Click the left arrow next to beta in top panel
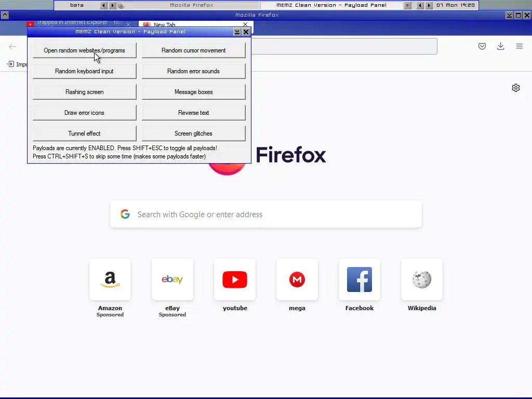This screenshot has width=532, height=399. pyautogui.click(x=104, y=5)
